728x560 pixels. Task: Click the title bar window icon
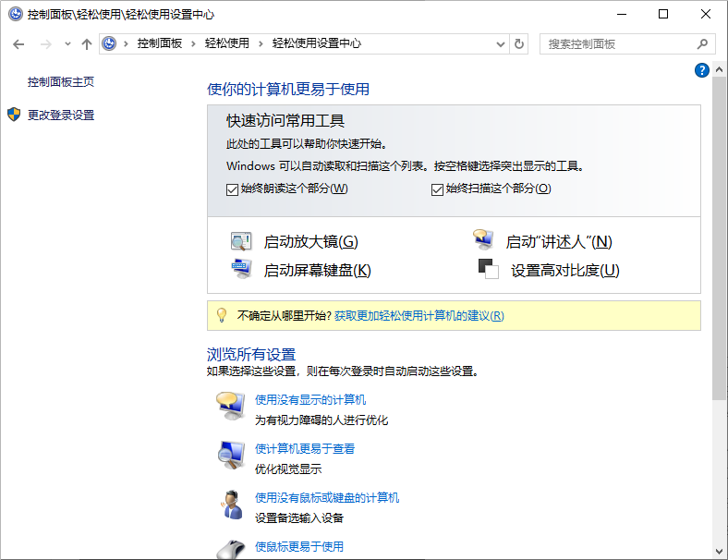click(x=16, y=14)
